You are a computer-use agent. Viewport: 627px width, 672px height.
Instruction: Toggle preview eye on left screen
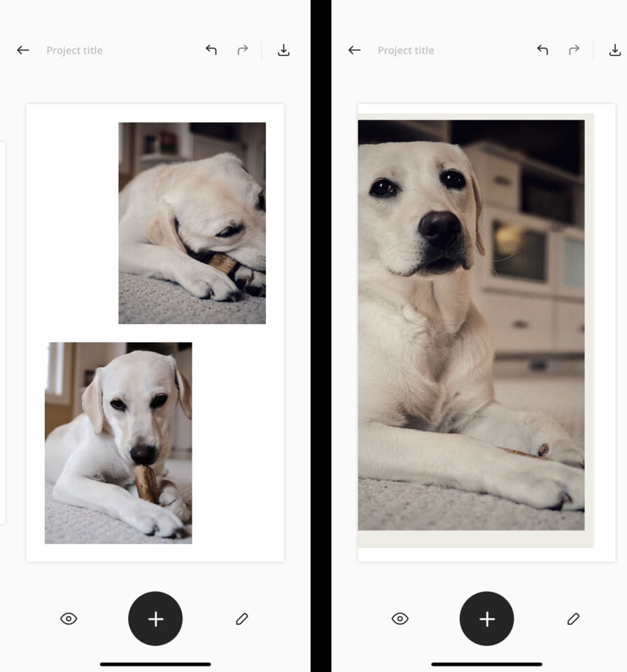coord(69,619)
